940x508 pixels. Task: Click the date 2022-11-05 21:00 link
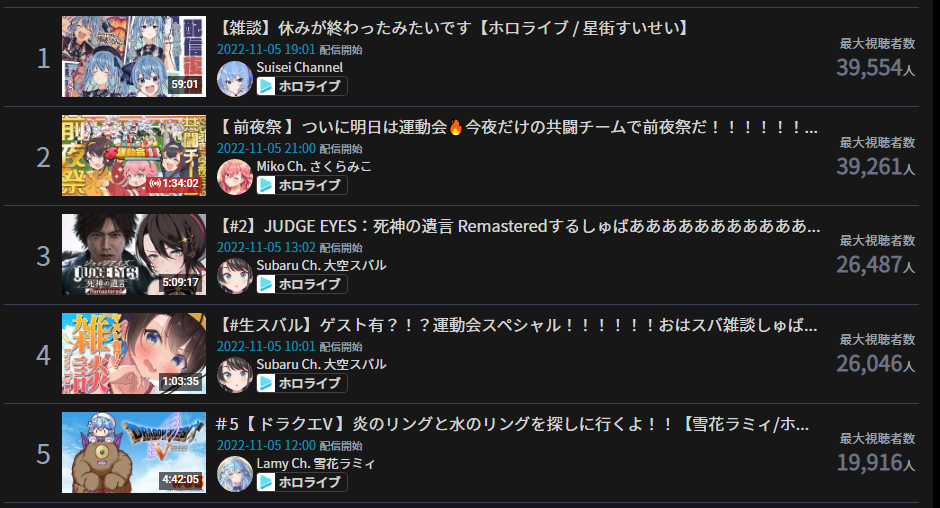click(x=266, y=148)
